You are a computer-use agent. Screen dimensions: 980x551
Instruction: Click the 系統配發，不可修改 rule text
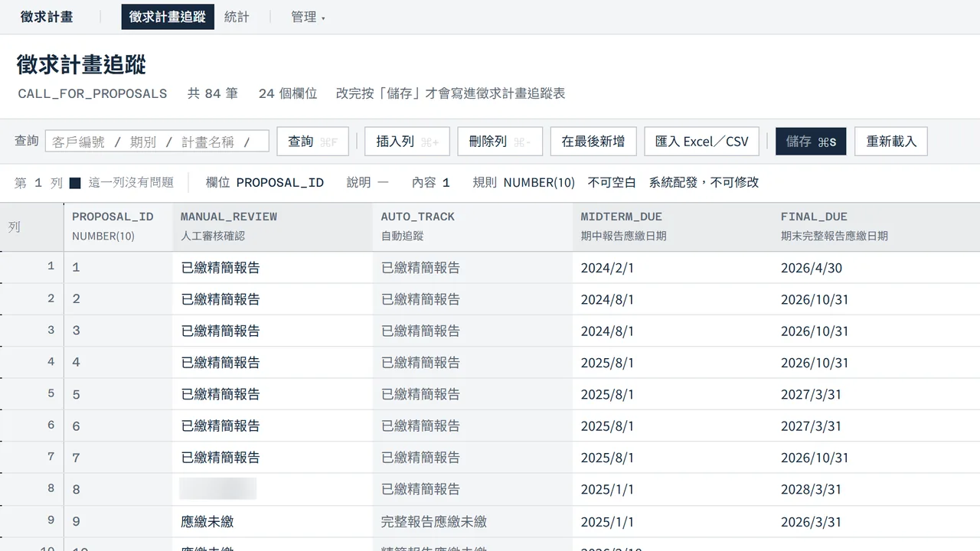pos(704,182)
